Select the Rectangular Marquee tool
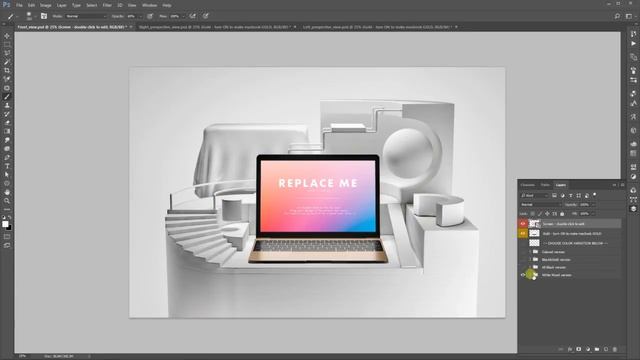The image size is (640, 360). point(7,44)
